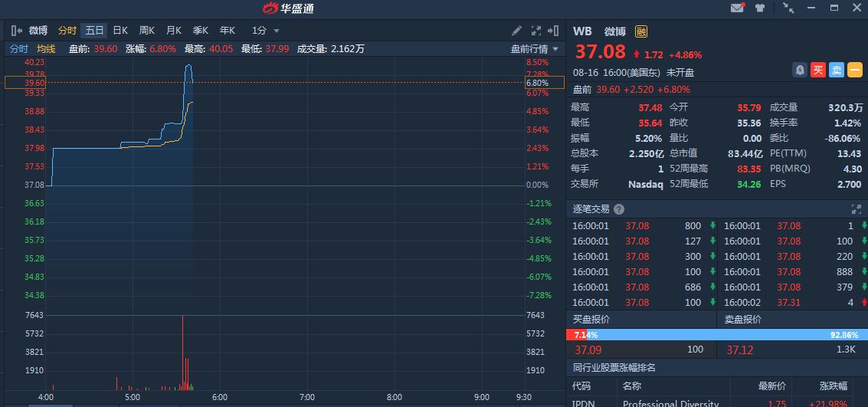
Task: Open the IPDN stock row
Action: [717, 403]
